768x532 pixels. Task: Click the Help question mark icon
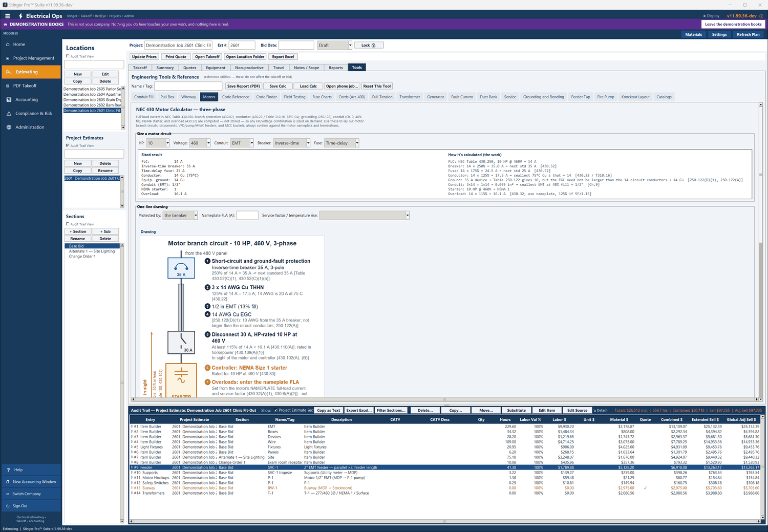[8, 470]
